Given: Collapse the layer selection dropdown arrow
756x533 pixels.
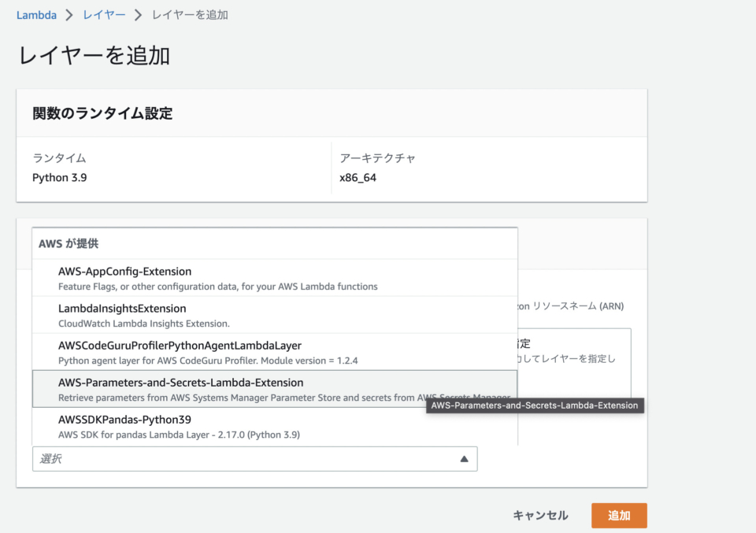Looking at the screenshot, I should tap(464, 458).
